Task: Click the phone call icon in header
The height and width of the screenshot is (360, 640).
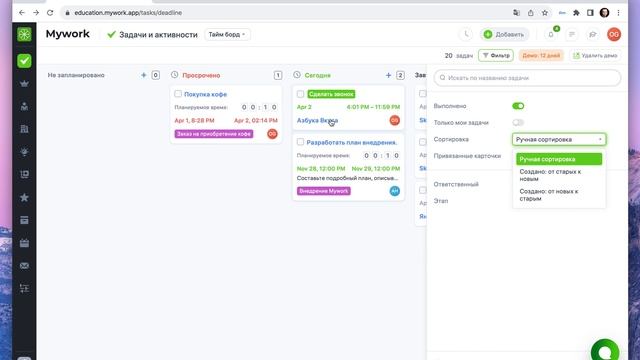Action: pyautogui.click(x=466, y=34)
